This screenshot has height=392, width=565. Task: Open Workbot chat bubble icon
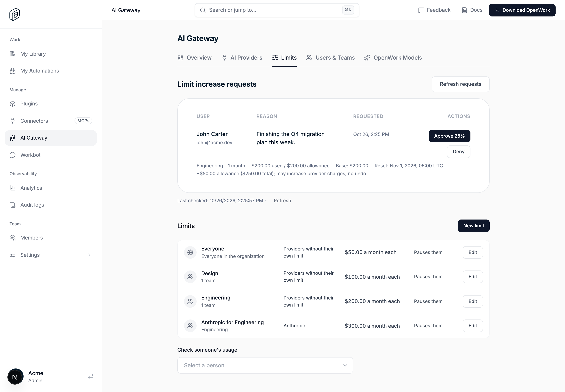point(13,155)
